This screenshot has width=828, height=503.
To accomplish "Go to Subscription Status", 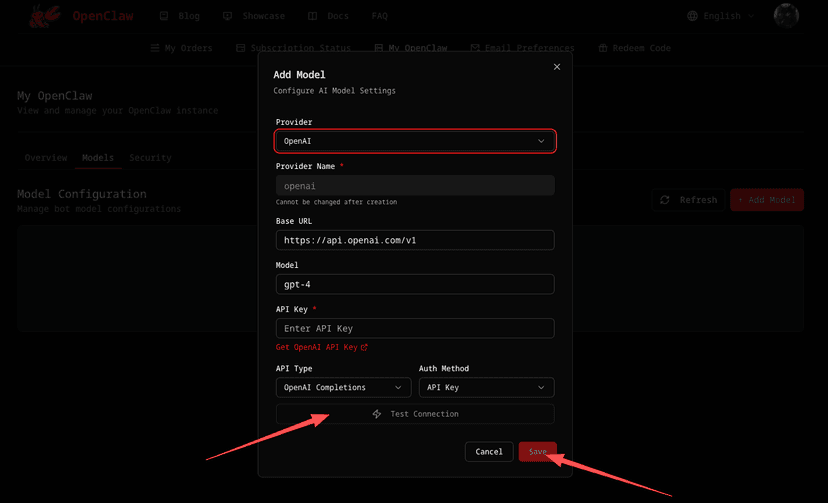I will [x=294, y=48].
